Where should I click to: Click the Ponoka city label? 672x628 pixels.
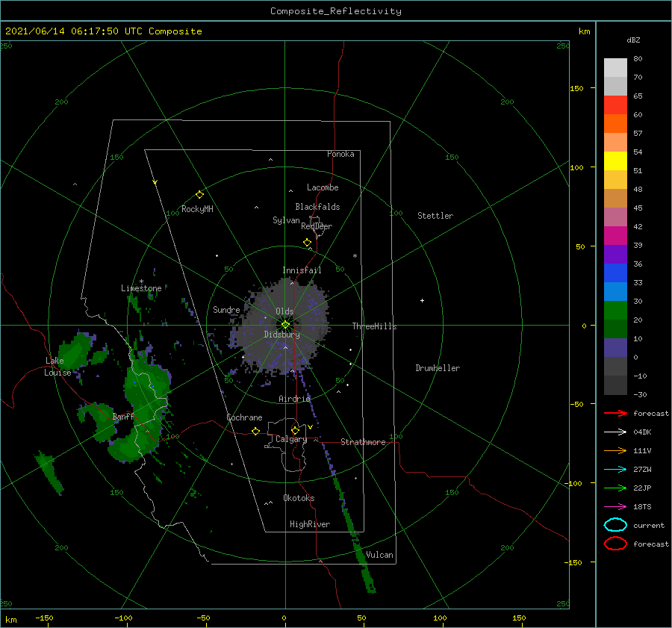pos(340,154)
